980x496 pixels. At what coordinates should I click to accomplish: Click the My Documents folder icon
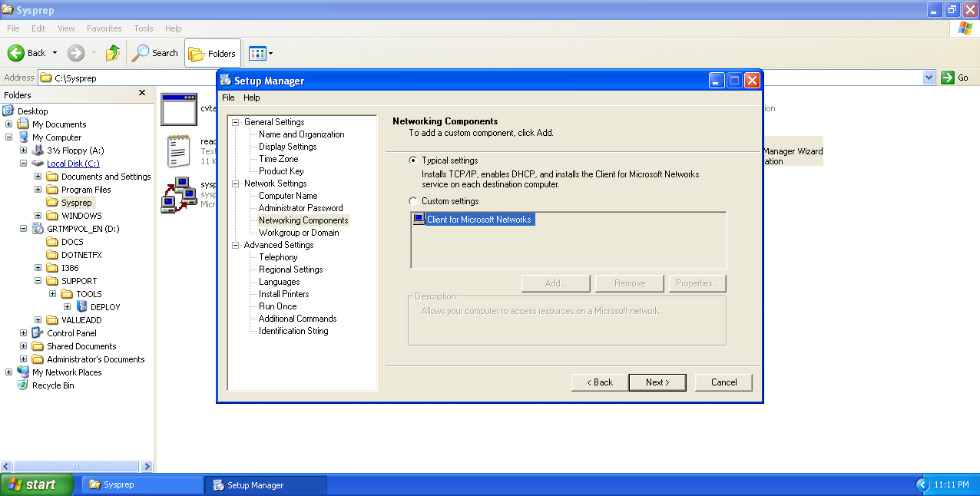click(24, 124)
